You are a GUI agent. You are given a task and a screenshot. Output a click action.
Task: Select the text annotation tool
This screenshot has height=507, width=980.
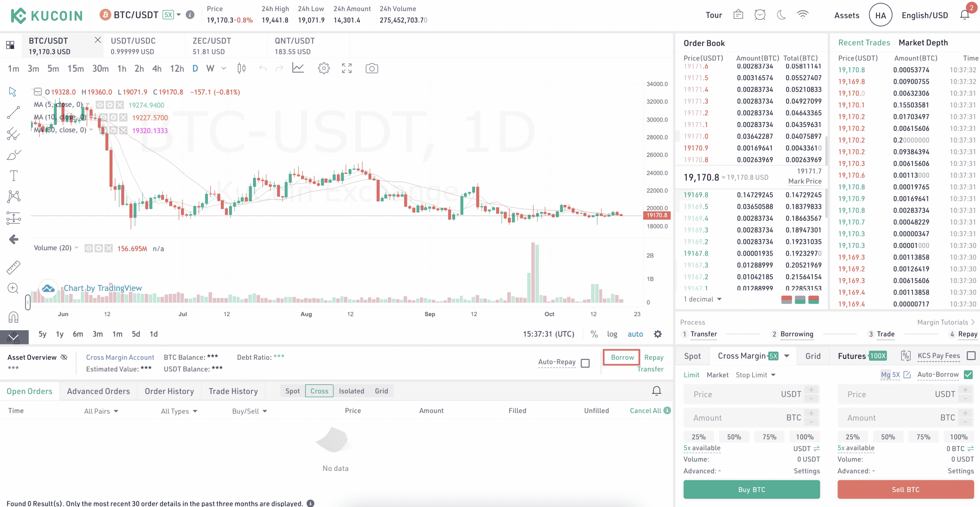[13, 176]
